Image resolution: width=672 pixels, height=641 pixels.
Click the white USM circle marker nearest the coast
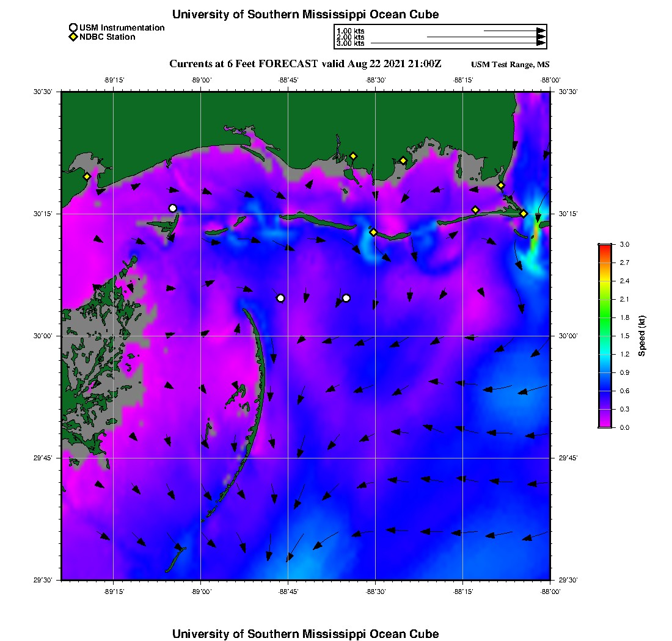coord(173,209)
